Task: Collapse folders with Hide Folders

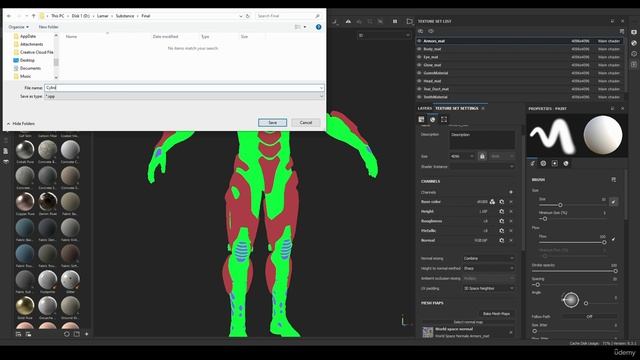Action: 21,123
